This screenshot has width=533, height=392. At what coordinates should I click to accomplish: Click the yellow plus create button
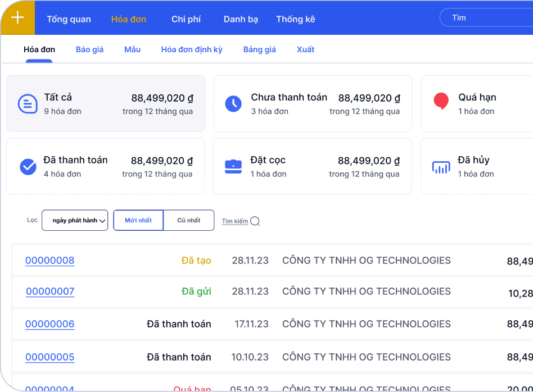[x=18, y=17]
